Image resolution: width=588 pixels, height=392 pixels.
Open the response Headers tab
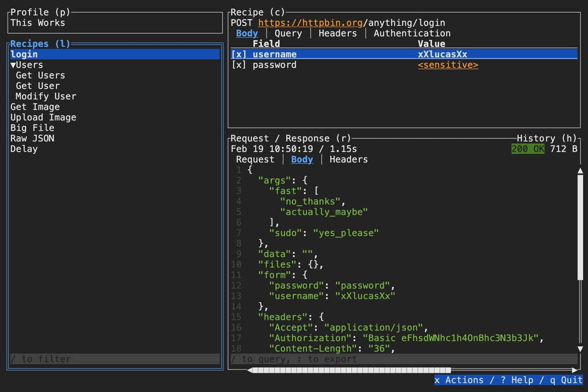tap(348, 159)
